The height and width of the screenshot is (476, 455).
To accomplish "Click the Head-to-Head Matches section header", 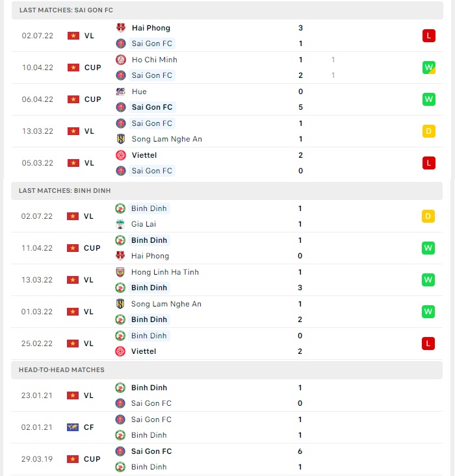I will click(x=227, y=370).
